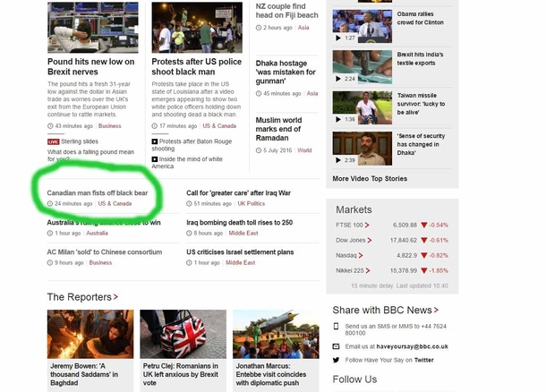Open US criticises Israel settlement plans story
The width and height of the screenshot is (546, 392).
240,252
